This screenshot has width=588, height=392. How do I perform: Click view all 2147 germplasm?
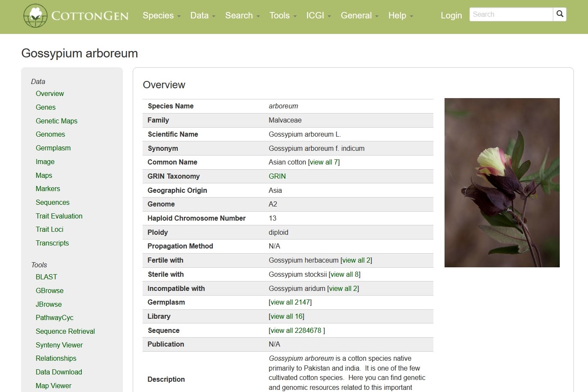pos(290,302)
